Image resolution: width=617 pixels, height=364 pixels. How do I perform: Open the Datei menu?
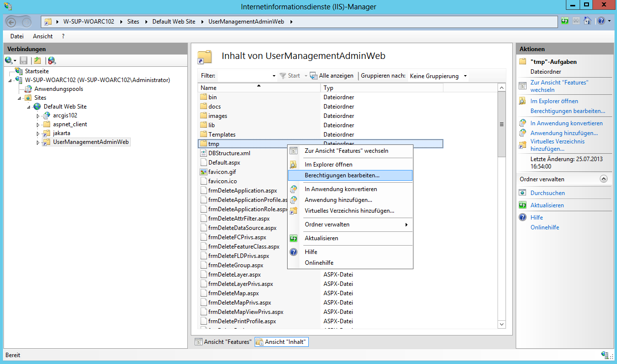point(17,36)
